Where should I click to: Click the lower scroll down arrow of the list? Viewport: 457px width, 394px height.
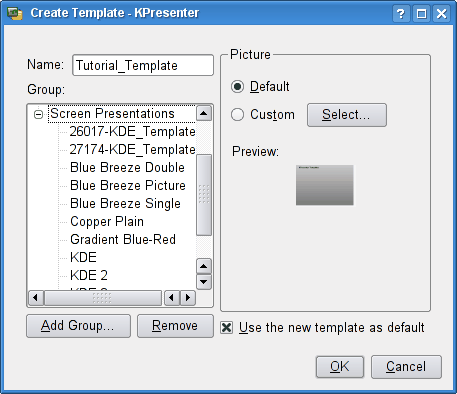pos(204,282)
